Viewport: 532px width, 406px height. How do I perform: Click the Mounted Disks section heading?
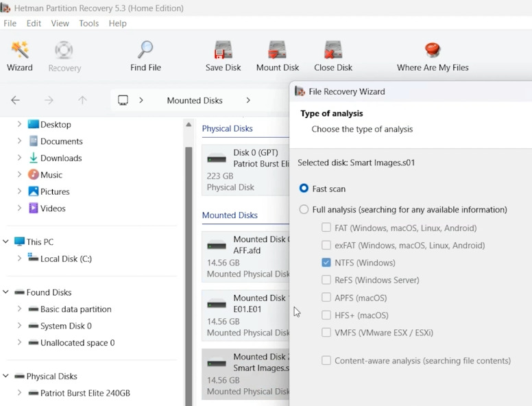(230, 215)
